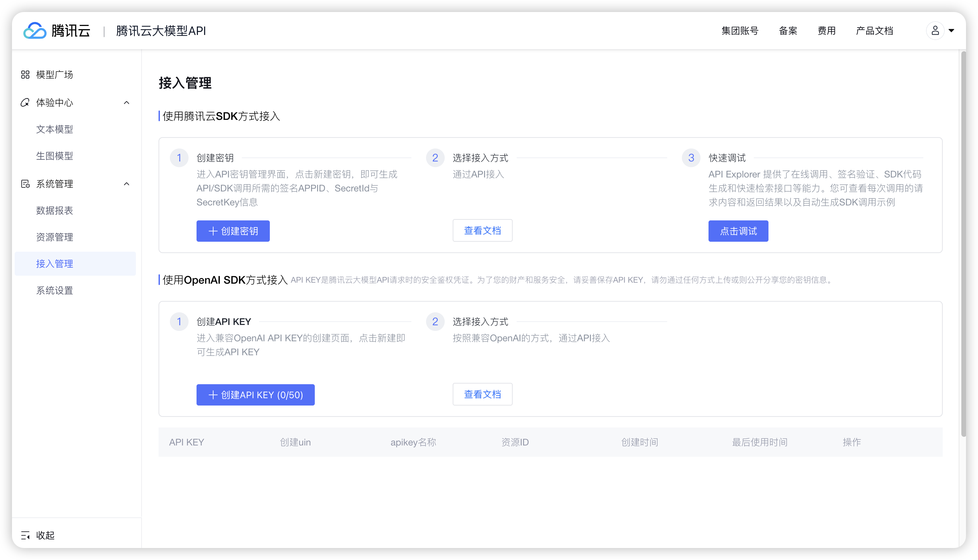Open 产品文档 link in header
The image size is (978, 560).
874,30
